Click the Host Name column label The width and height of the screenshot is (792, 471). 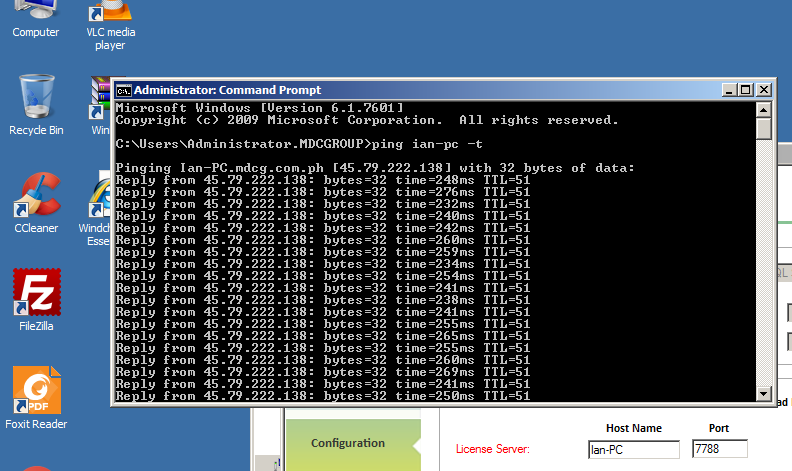tap(634, 428)
